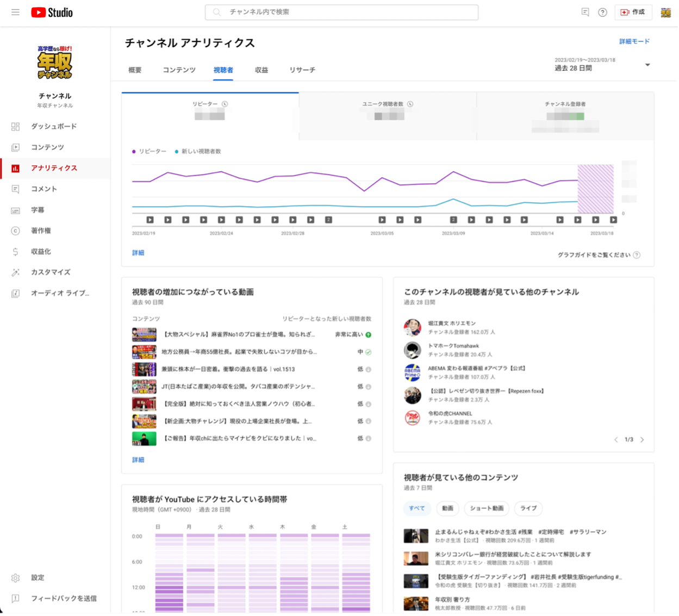679x616 pixels.
Task: Expand the 過去 28 日間 date range dropdown
Action: pos(647,65)
